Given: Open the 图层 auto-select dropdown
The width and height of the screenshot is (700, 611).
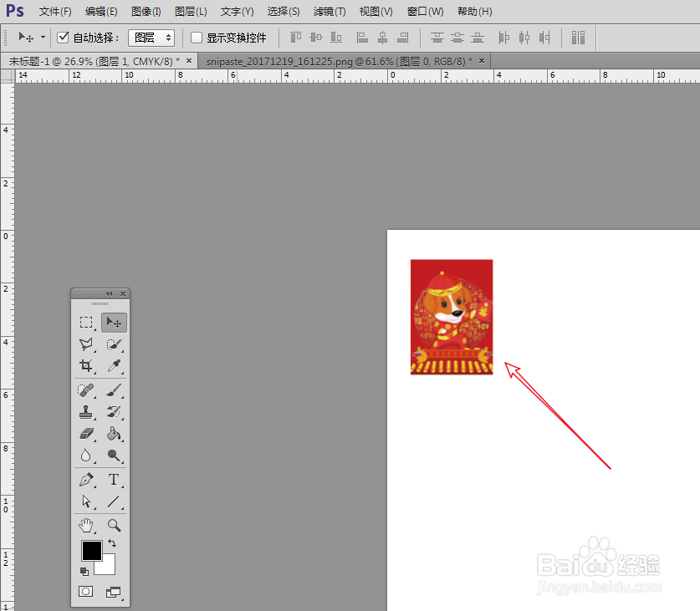Looking at the screenshot, I should (151, 38).
